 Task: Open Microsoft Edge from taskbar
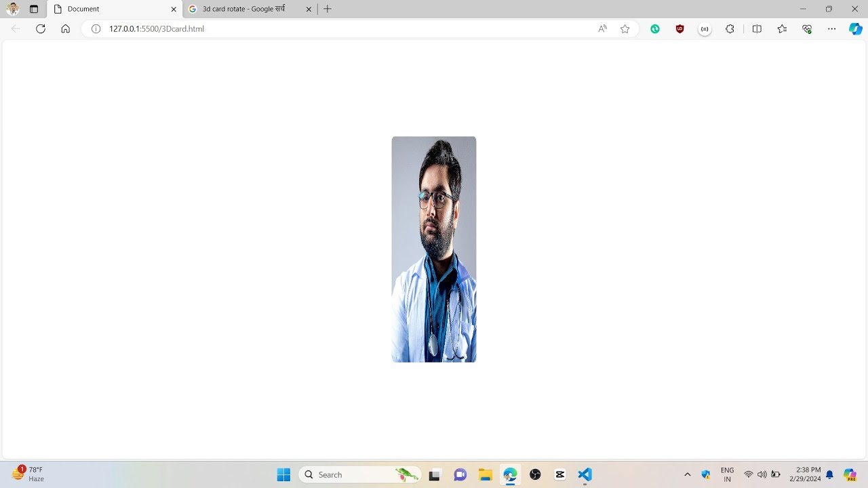tap(510, 474)
